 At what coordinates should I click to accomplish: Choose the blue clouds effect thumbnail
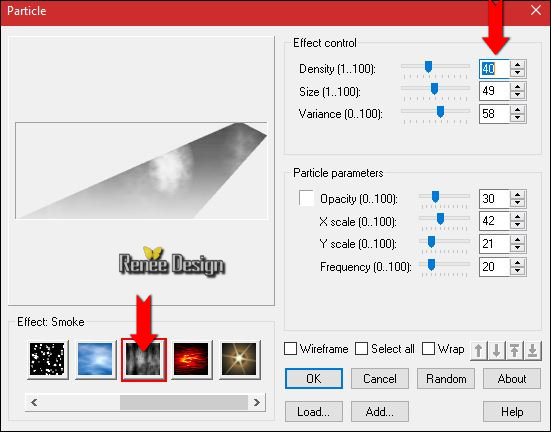(95, 359)
